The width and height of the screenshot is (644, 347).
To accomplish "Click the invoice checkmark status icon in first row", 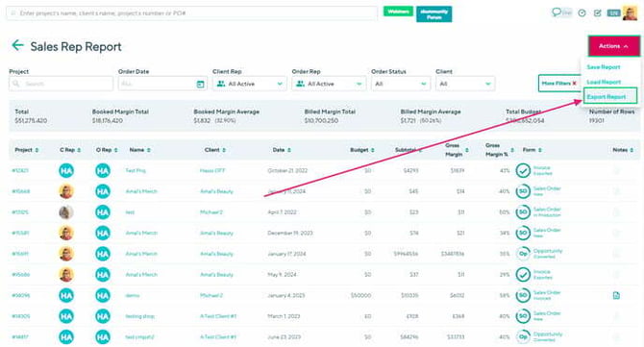I will tap(523, 170).
